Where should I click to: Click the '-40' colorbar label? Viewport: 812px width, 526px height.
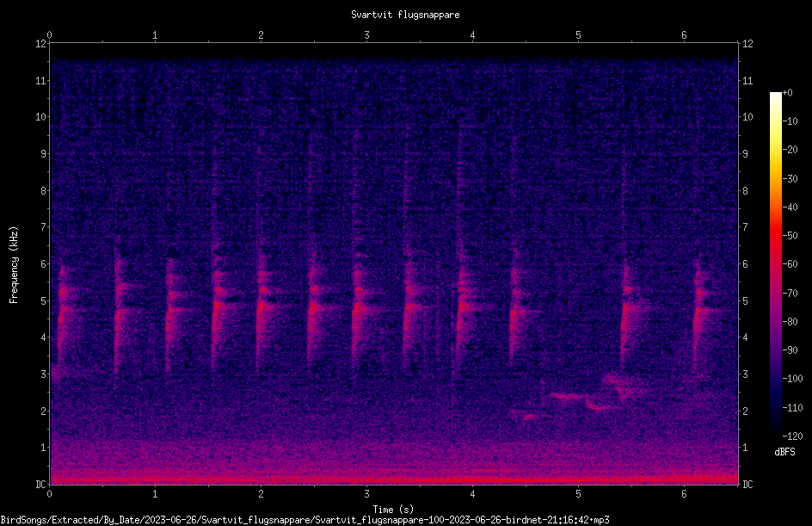coord(790,207)
